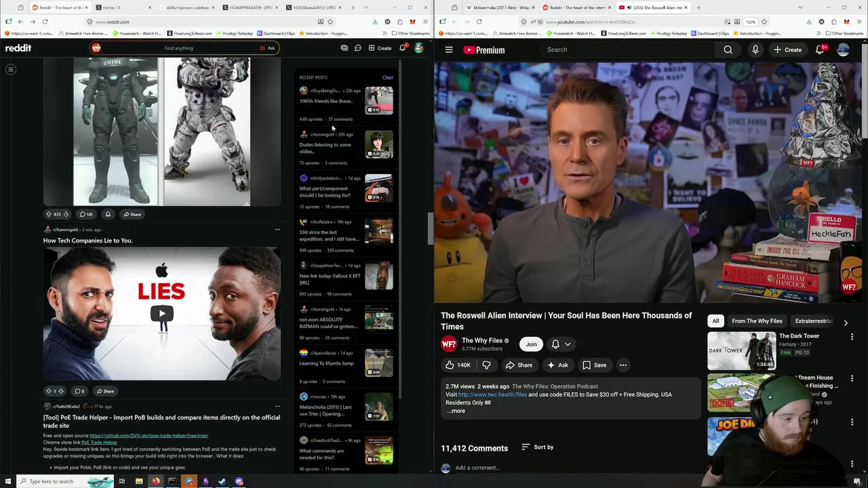This screenshot has width=868, height=488.
Task: Upvote the post with 873 votes
Action: [x=49, y=214]
